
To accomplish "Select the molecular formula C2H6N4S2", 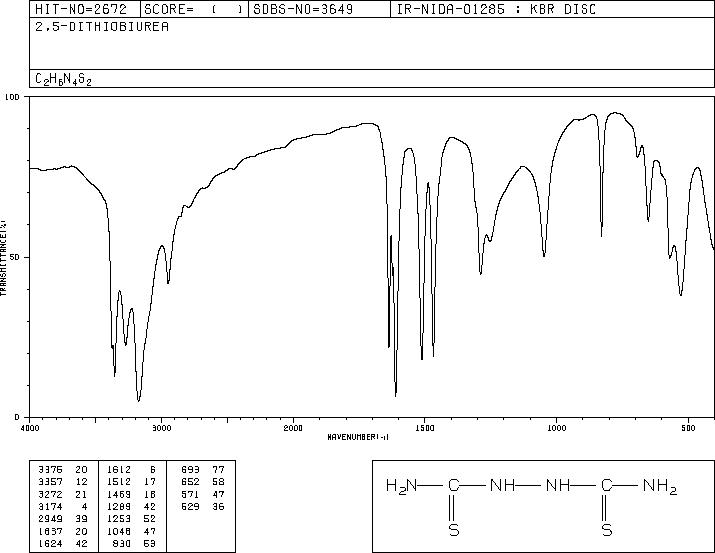I will (63, 79).
